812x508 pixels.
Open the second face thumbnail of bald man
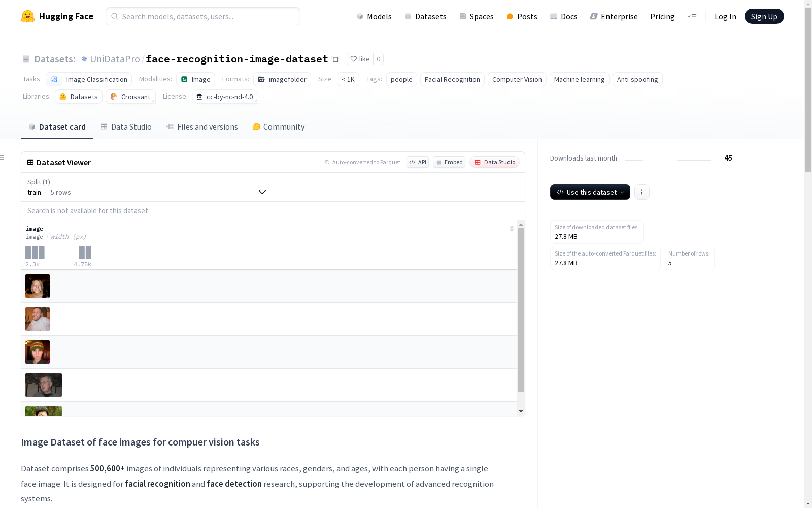[38, 319]
